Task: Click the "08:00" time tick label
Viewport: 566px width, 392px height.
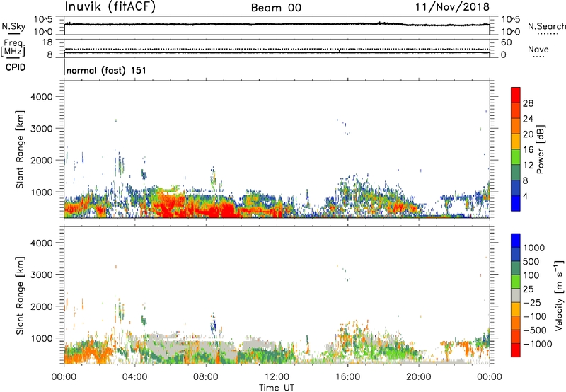Action: tap(206, 377)
